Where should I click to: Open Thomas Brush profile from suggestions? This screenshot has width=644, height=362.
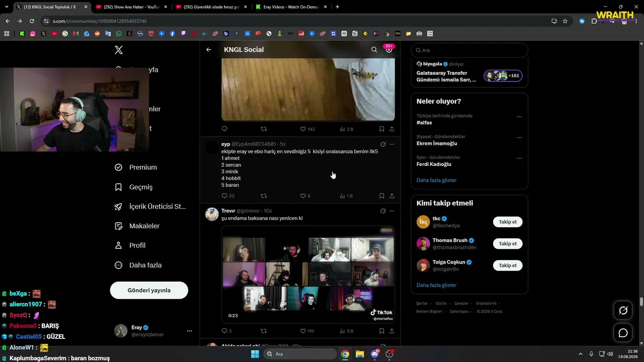click(x=450, y=240)
